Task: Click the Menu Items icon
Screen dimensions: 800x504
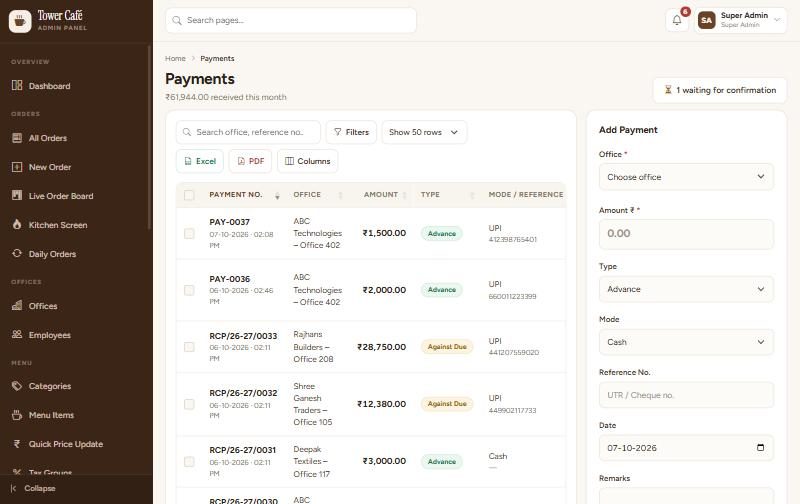Action: pos(17,415)
